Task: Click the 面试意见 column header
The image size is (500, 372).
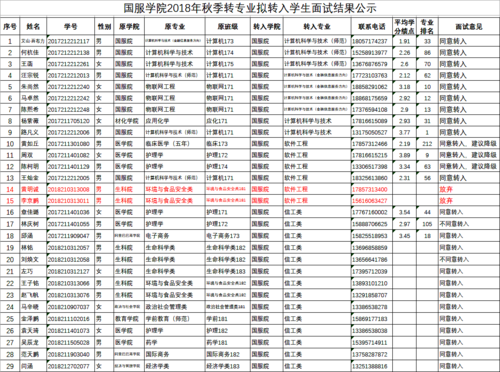Action: pos(469,26)
